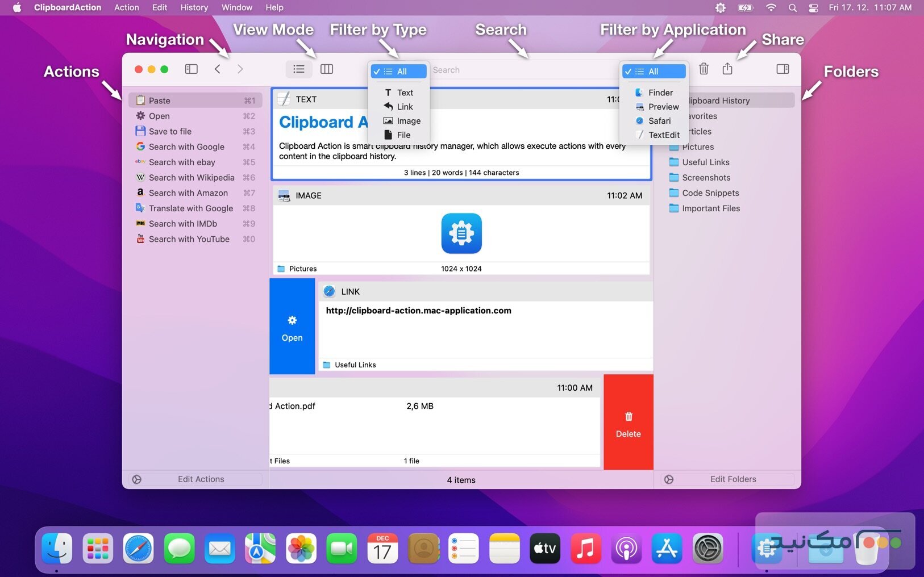Switch to list view mode
This screenshot has width=924, height=577.
(x=298, y=69)
